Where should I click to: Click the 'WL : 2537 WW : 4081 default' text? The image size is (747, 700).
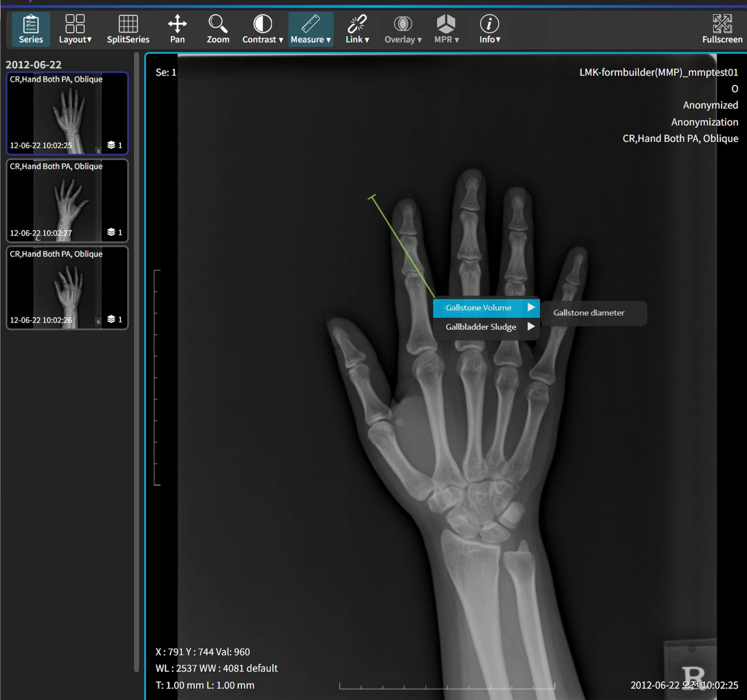click(x=217, y=668)
